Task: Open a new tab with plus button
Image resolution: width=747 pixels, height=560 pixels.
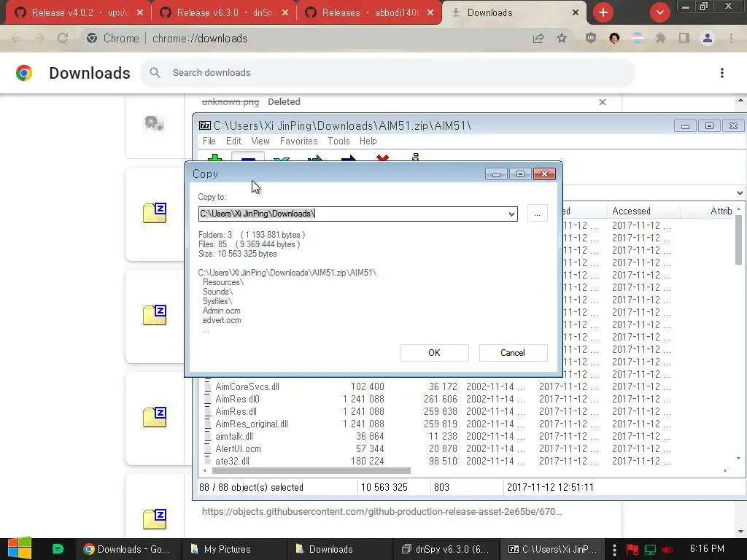Action: point(603,12)
